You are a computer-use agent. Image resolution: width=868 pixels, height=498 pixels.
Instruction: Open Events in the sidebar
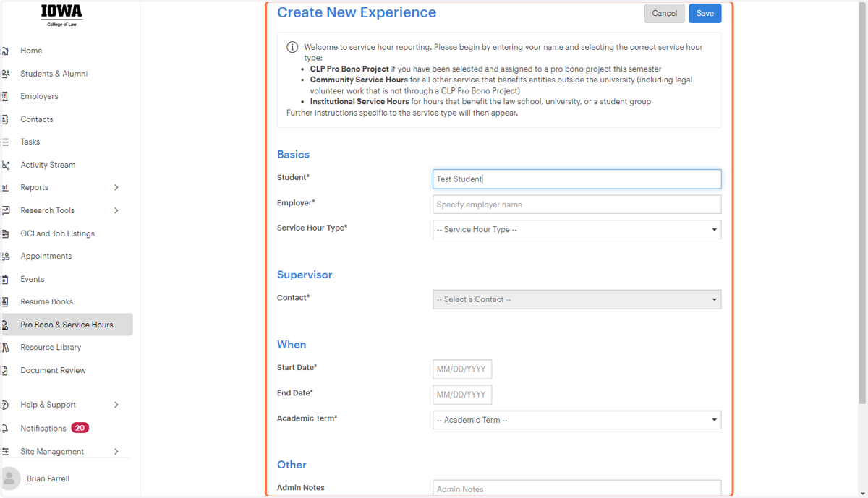pos(32,279)
